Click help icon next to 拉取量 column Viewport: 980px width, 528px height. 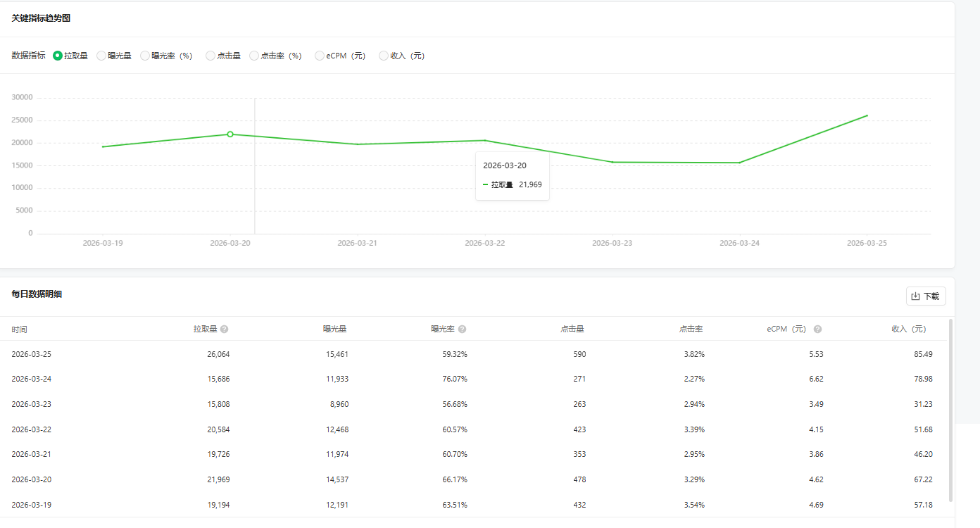(x=224, y=329)
